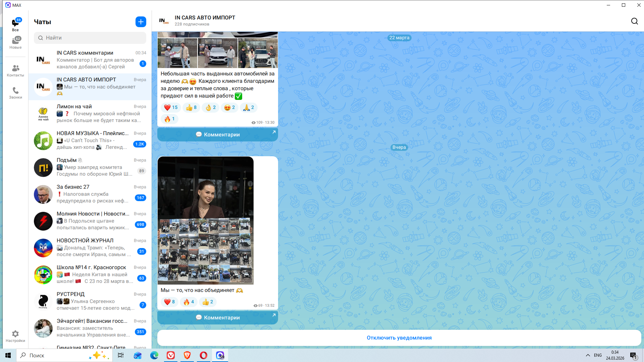
Task: Toggle heart reaction with 15 likes
Action: click(171, 108)
